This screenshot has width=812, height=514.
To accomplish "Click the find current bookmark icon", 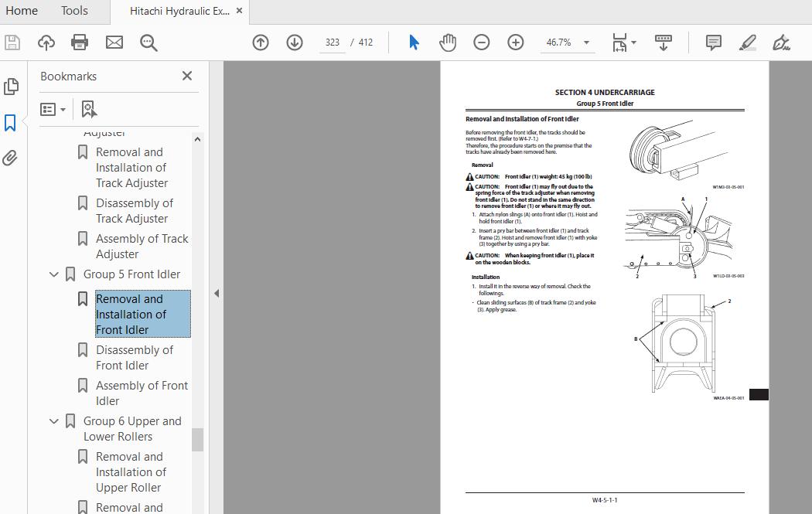I will [89, 109].
